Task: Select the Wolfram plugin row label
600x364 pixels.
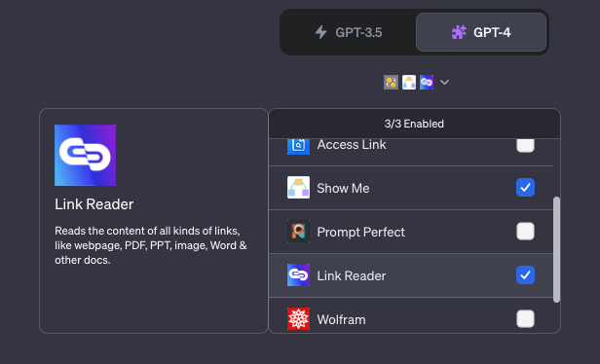Action: (x=341, y=319)
